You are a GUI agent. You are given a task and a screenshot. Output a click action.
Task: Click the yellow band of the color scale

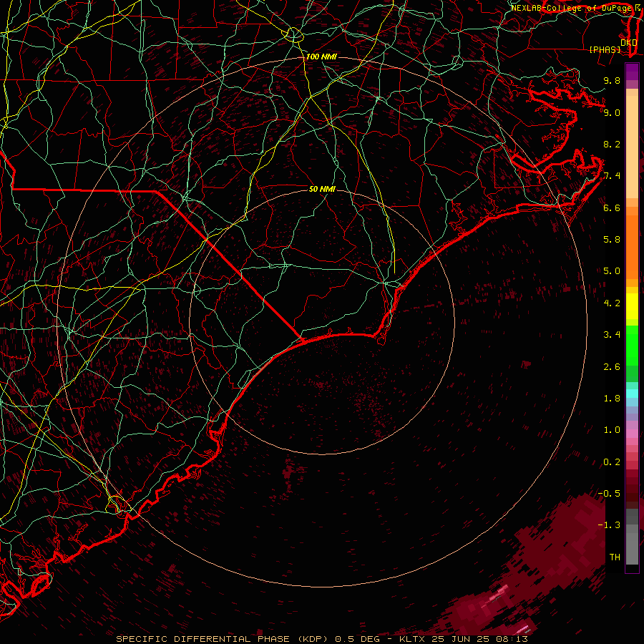click(x=632, y=306)
